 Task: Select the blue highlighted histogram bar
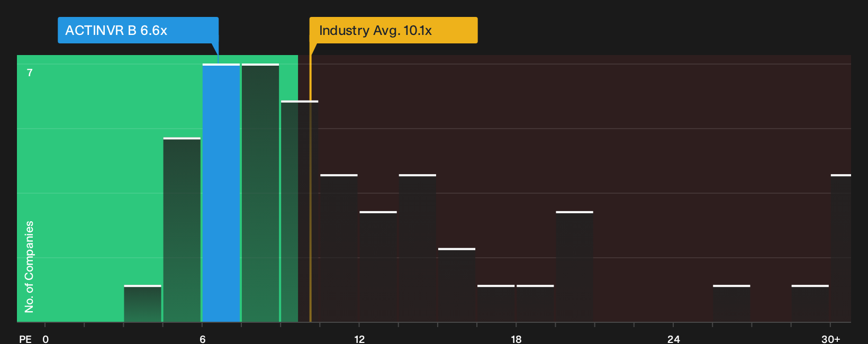(x=221, y=193)
